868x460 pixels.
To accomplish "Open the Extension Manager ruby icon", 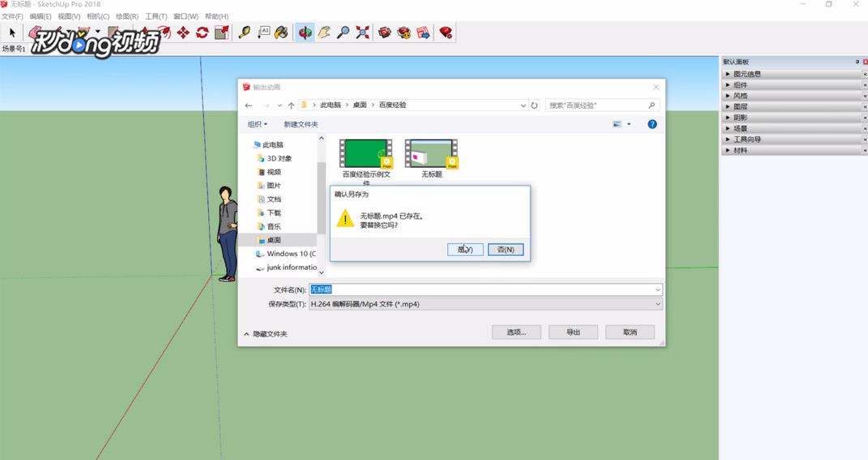I will pyautogui.click(x=446, y=32).
